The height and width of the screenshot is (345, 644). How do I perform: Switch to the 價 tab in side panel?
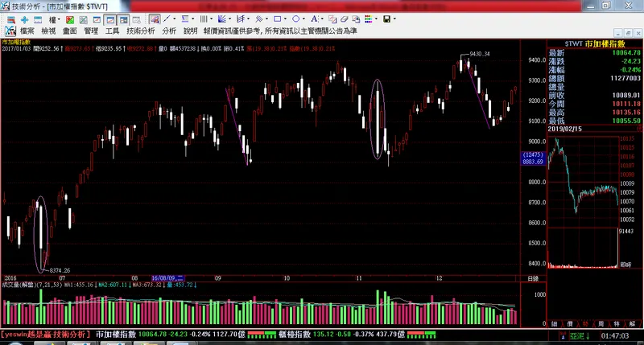570,324
